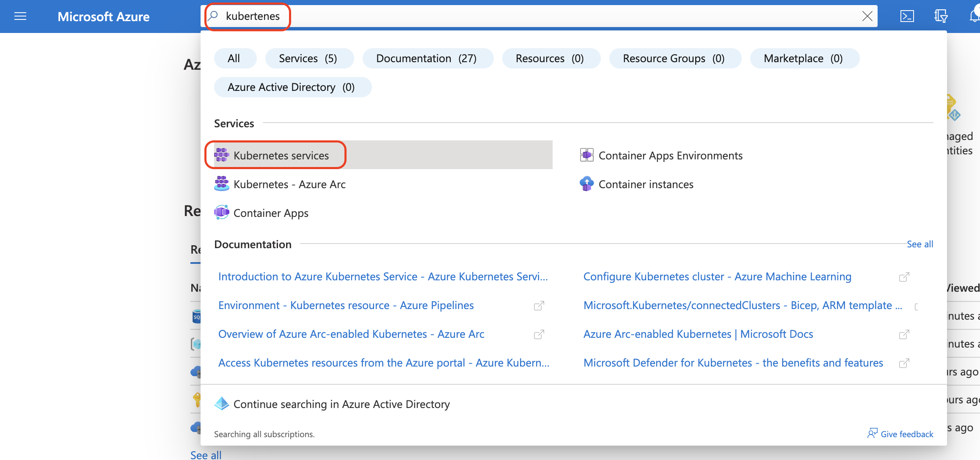
Task: Select Container Apps Environments result
Action: pyautogui.click(x=670, y=156)
